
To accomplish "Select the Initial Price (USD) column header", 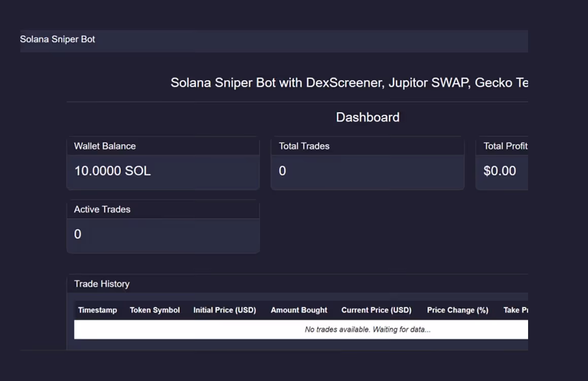I will point(224,310).
